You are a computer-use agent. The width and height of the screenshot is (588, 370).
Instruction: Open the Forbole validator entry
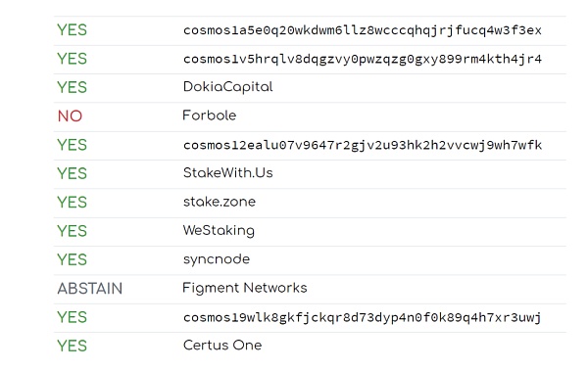pos(210,116)
